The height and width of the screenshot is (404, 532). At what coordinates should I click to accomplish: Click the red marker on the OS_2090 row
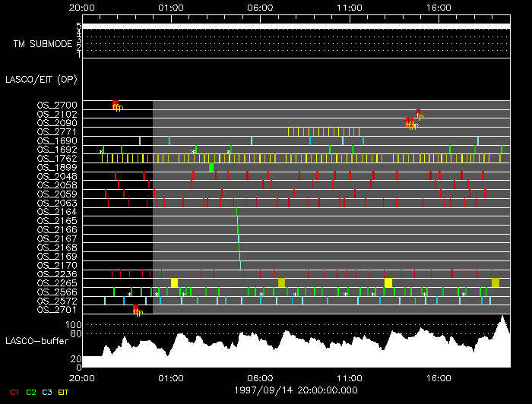coord(408,121)
